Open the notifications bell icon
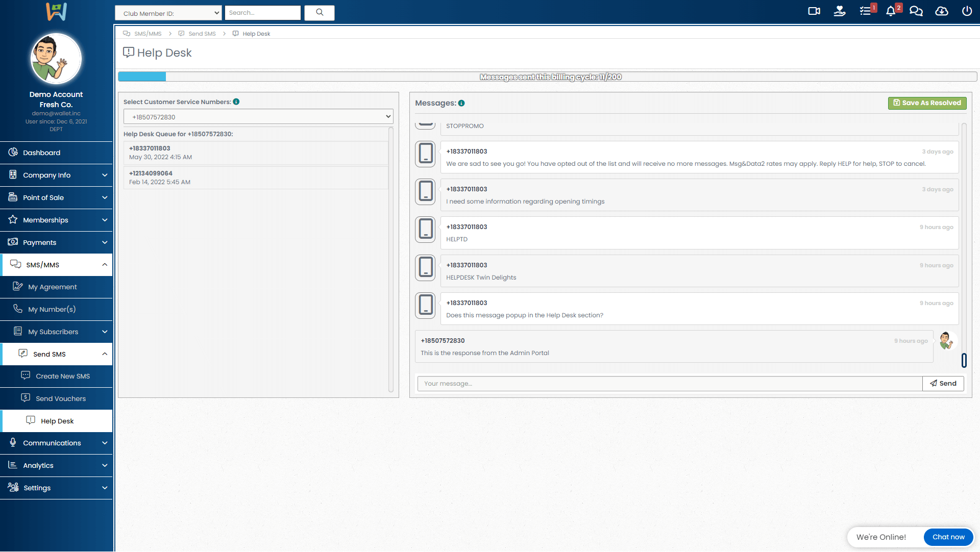 pos(891,11)
